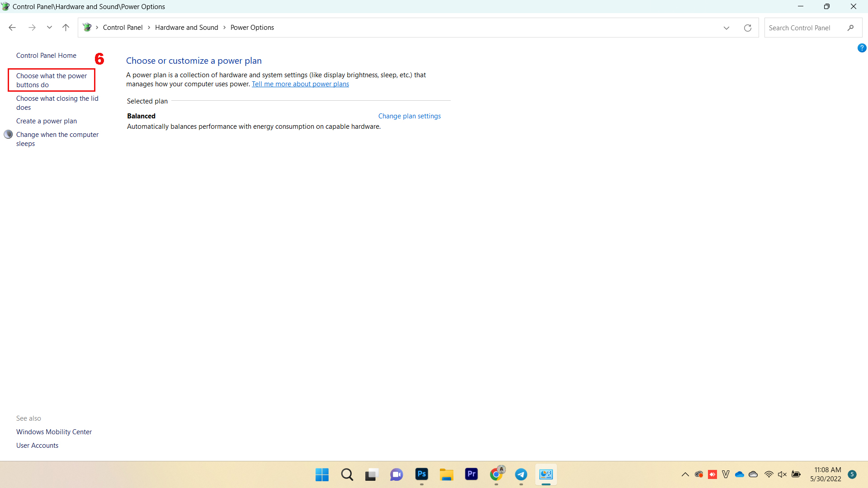Click Choose what the power buttons do

[x=51, y=80]
